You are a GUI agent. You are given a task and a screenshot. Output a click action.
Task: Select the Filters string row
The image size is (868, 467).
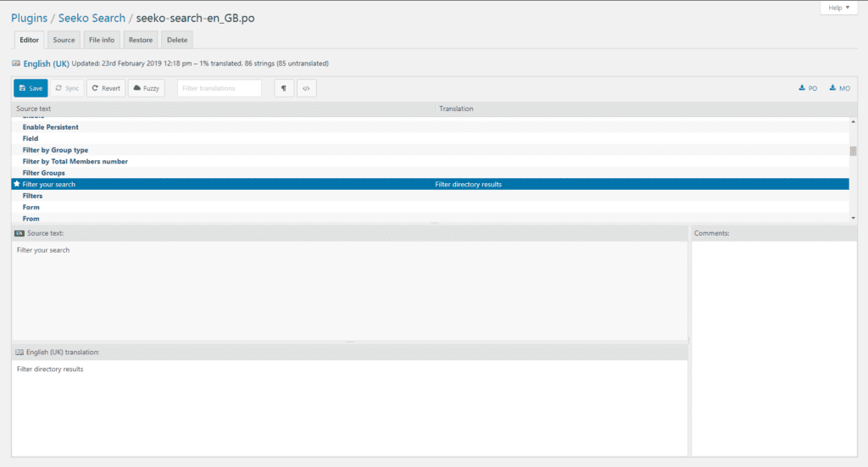430,196
